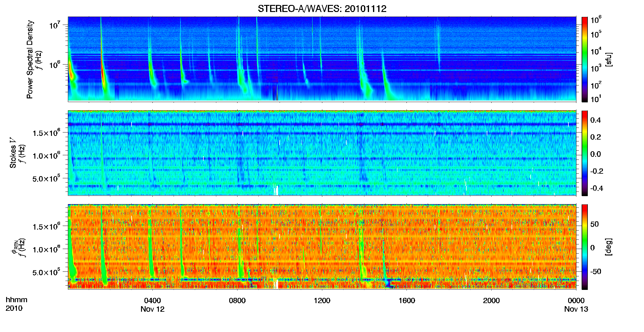Click the 10^7 frequency tick label
Image resolution: width=644 pixels, height=332 pixels.
pyautogui.click(x=55, y=25)
